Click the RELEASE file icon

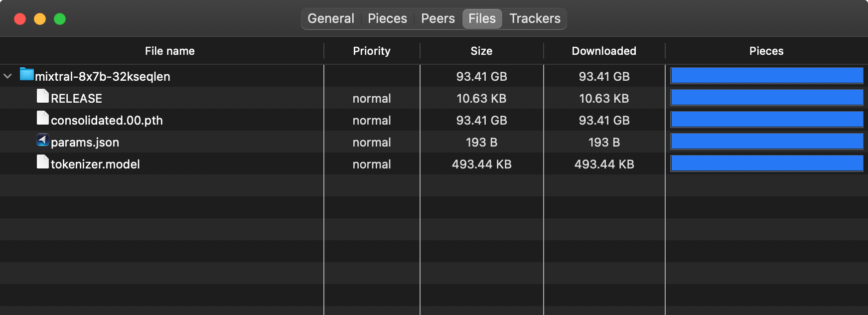[x=43, y=96]
